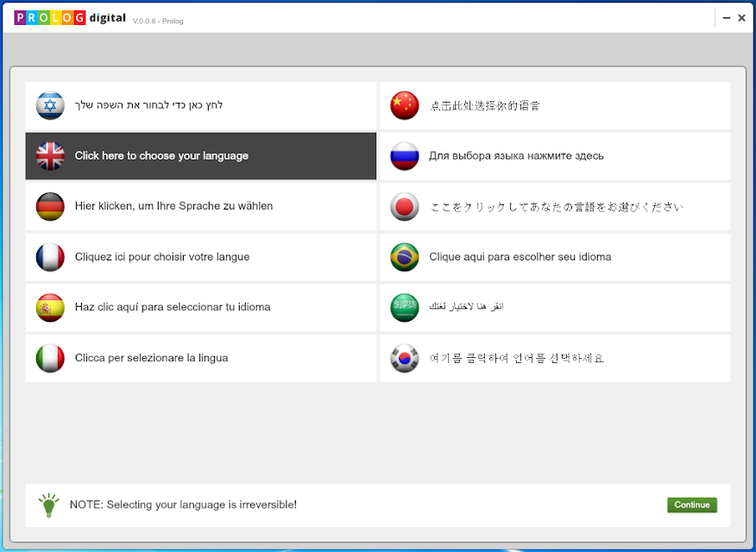Select the Russian flag icon
756x552 pixels.
[x=405, y=156]
